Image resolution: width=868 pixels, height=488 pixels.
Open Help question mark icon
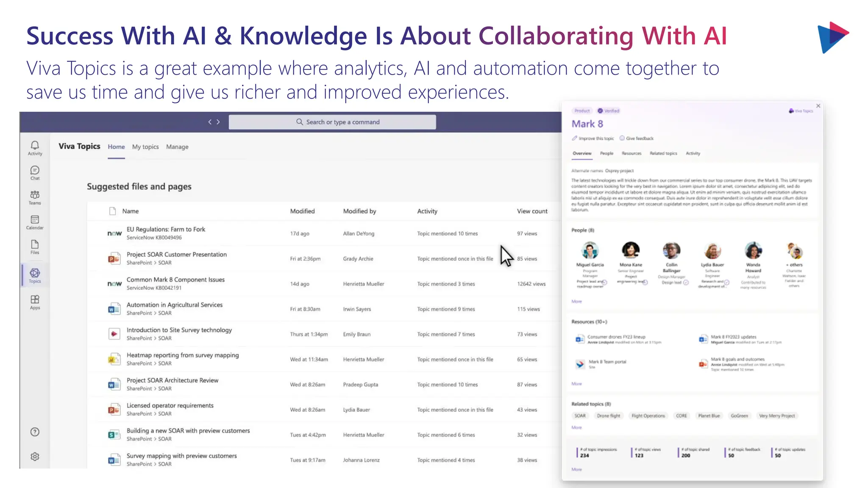[x=35, y=432]
